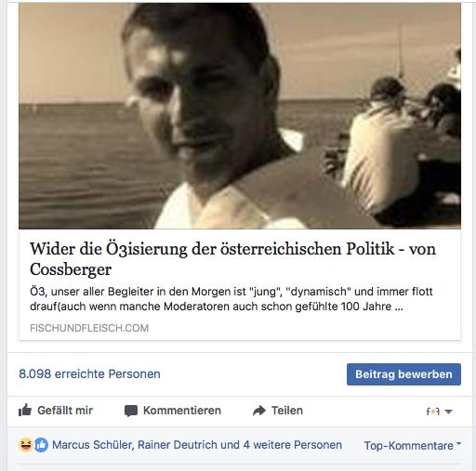Open the sepia article preview image
The image size is (476, 471).
coord(240,116)
